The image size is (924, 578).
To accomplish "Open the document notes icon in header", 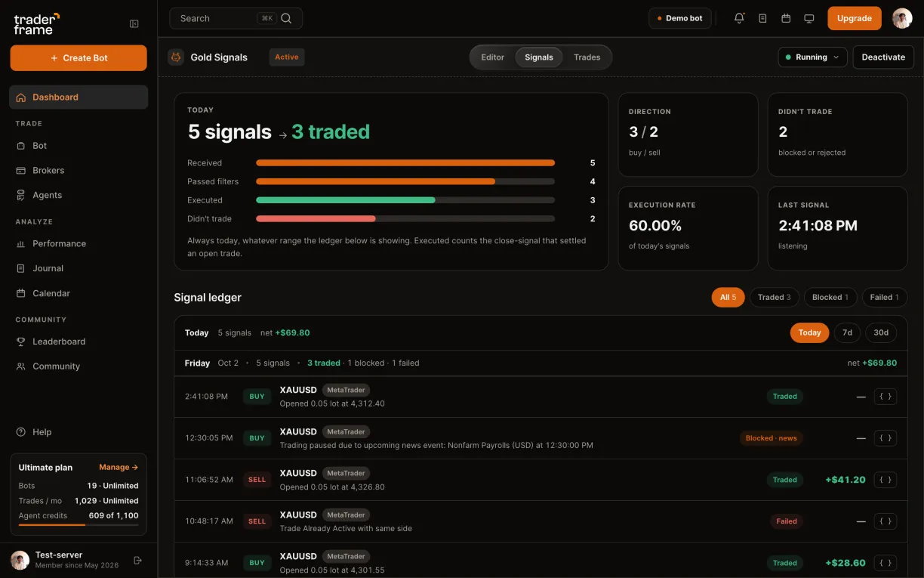I will (x=762, y=18).
